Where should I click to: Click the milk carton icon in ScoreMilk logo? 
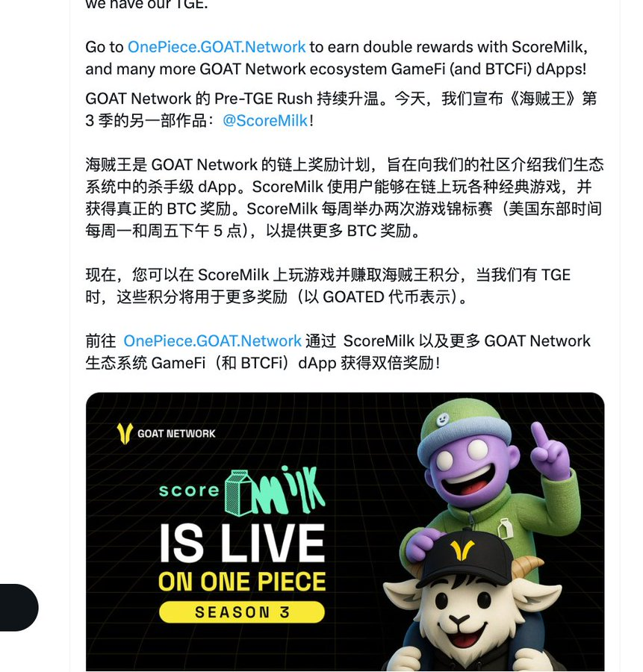click(239, 493)
